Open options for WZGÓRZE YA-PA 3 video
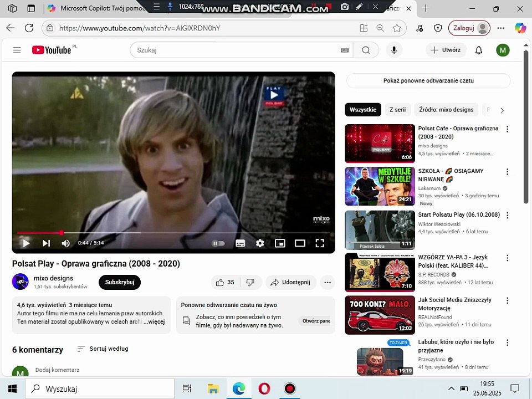Viewport: 532px width, 399px height. 507,258
